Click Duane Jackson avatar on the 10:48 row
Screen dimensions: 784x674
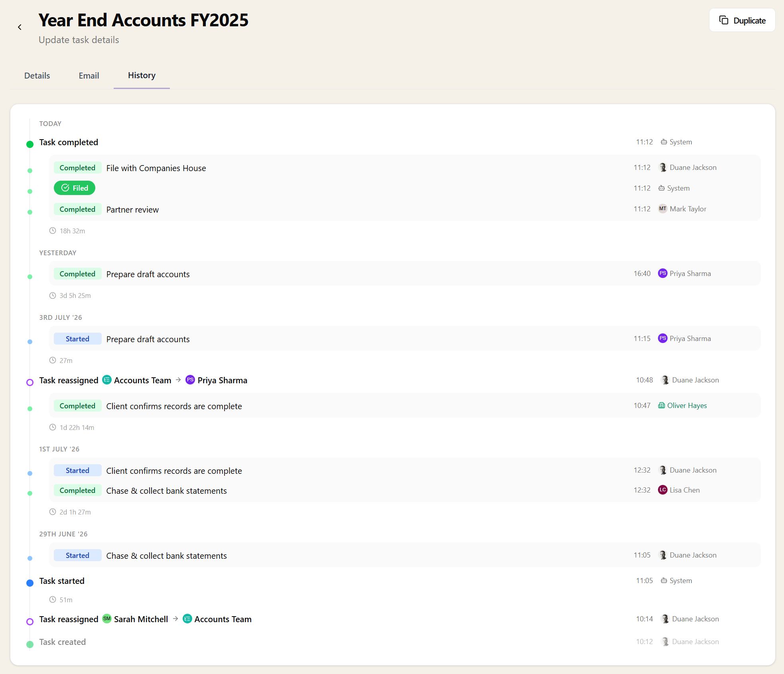[x=665, y=380]
